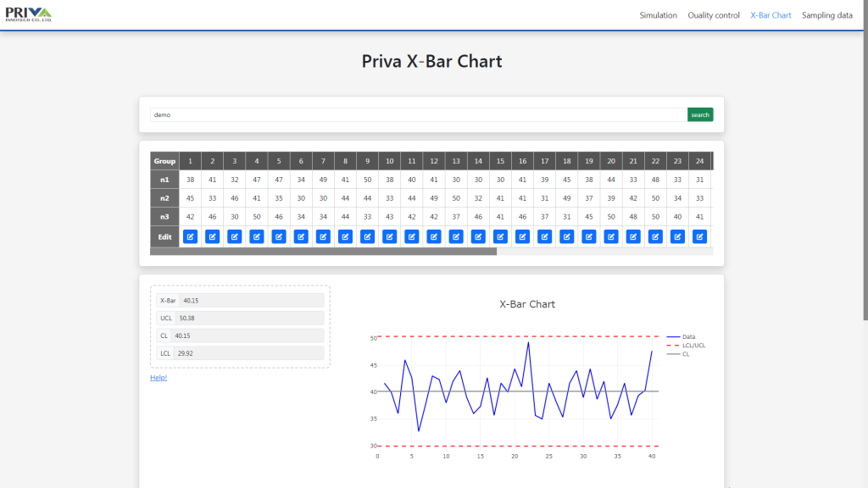The width and height of the screenshot is (868, 488).
Task: Click column header 24
Action: coord(699,161)
